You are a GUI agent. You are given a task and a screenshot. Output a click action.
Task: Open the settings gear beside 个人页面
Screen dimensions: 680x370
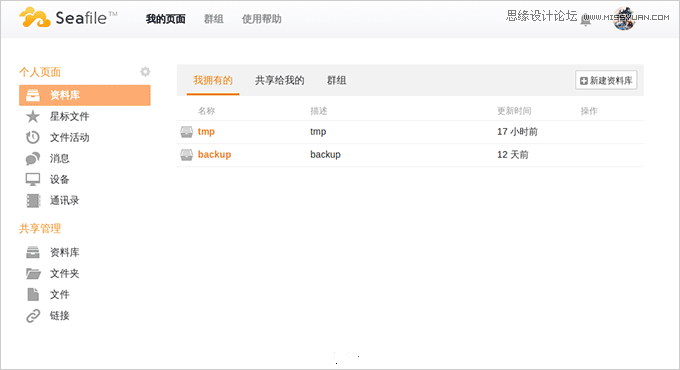click(145, 72)
